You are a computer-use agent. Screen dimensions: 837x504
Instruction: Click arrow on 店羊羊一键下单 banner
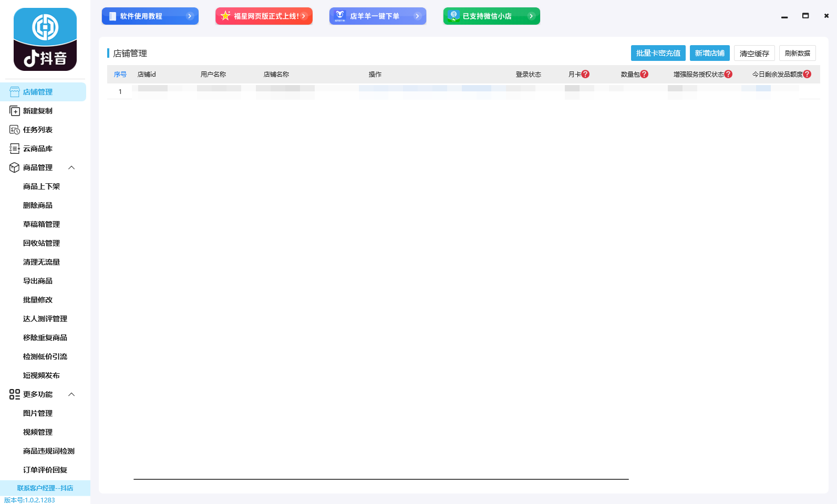[417, 16]
